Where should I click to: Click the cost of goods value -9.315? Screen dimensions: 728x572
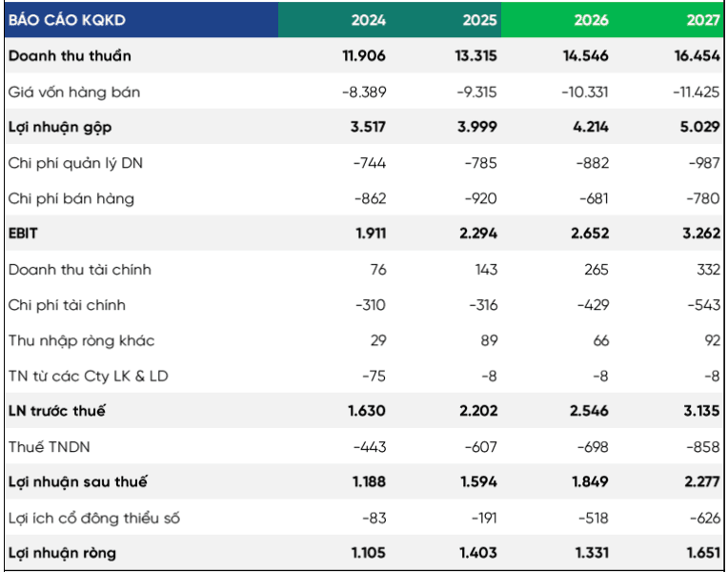(476, 92)
